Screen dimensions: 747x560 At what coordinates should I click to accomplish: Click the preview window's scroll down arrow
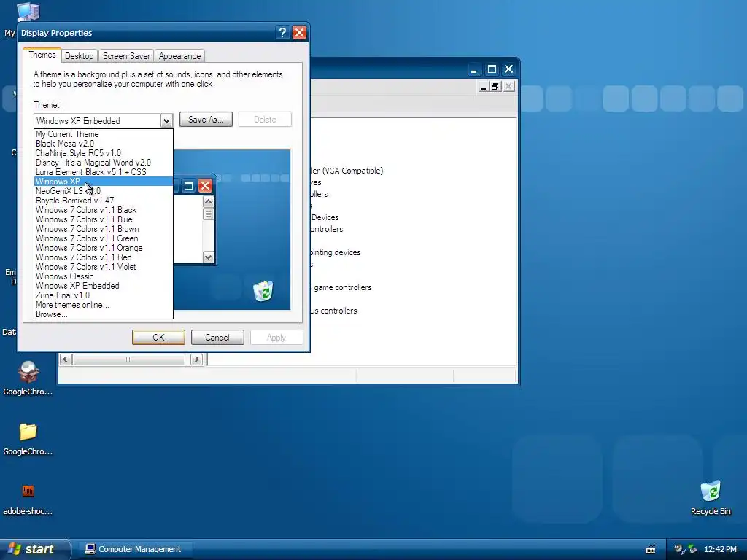pyautogui.click(x=208, y=257)
